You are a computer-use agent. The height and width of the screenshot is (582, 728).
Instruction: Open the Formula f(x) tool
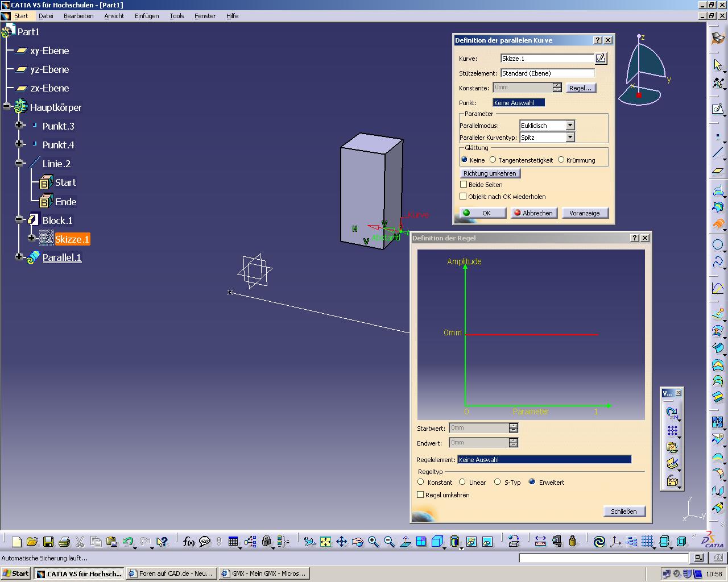189,542
